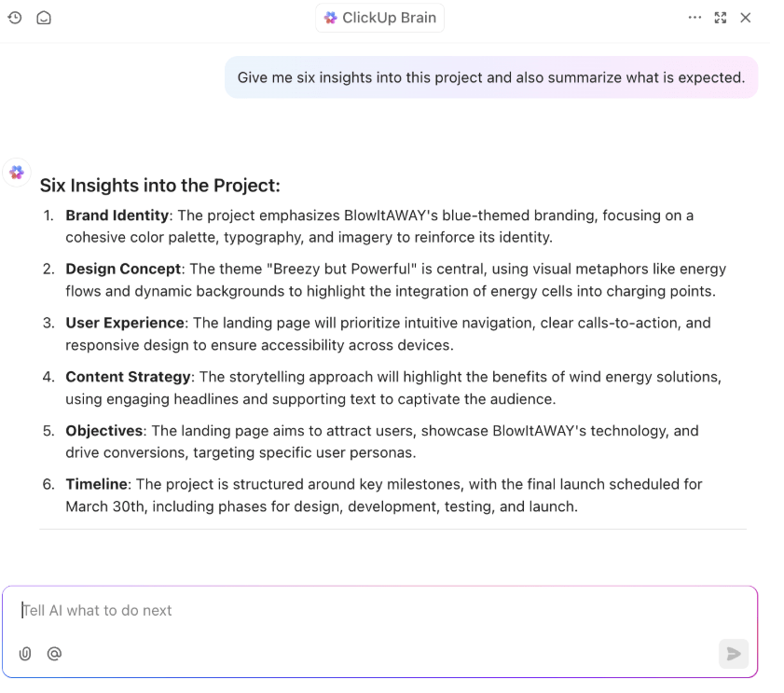Close the ClickUp Brain panel
This screenshot has width=784, height=693.
coord(746,18)
